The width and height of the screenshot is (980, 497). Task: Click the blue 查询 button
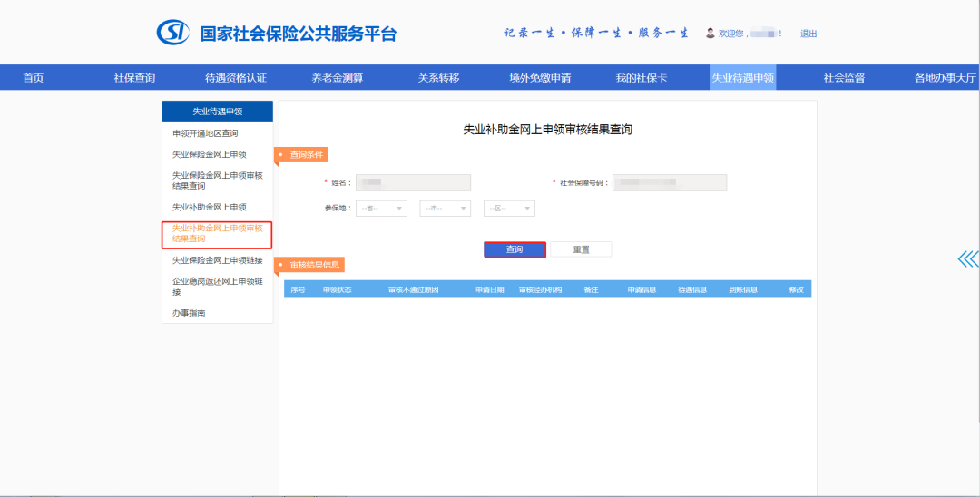pos(514,249)
